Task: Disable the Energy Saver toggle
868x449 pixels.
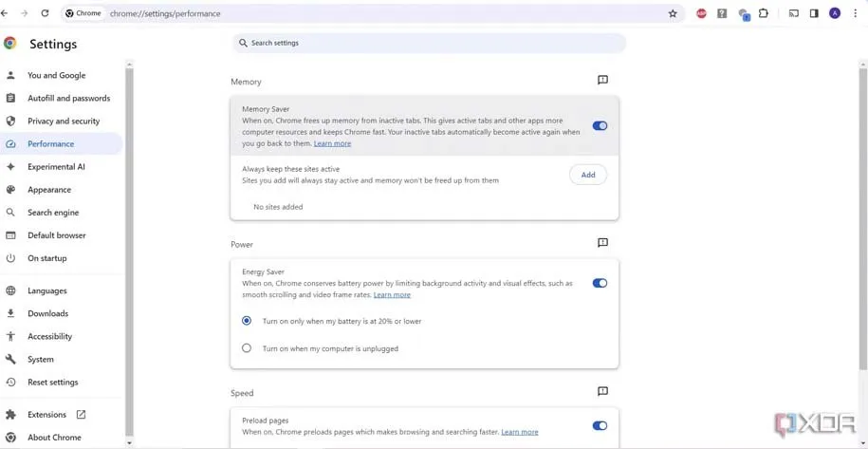Action: 600,283
